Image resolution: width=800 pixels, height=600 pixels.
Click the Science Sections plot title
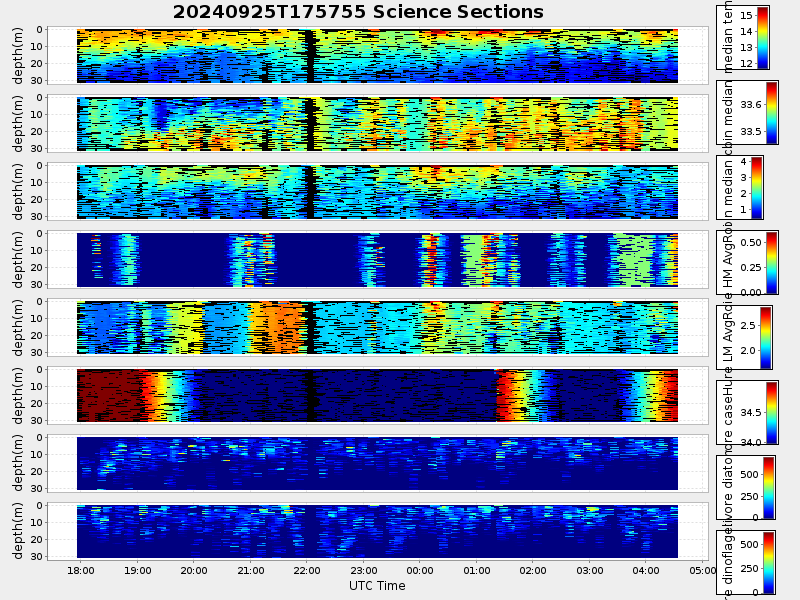(358, 12)
